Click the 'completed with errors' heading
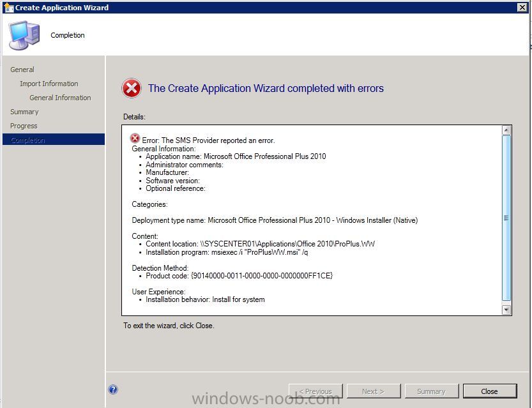This screenshot has height=408, width=532. pyautogui.click(x=266, y=88)
